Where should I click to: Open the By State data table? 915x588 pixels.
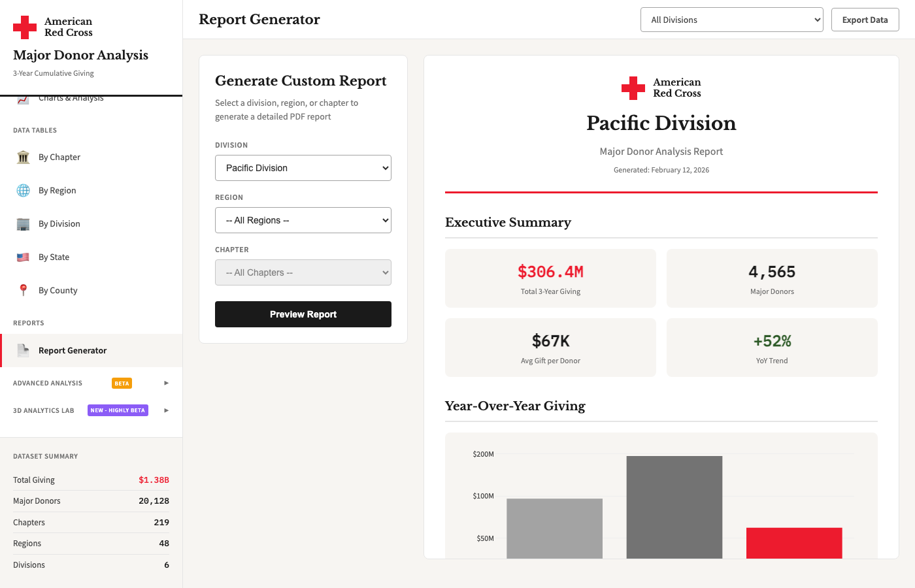pos(91,257)
